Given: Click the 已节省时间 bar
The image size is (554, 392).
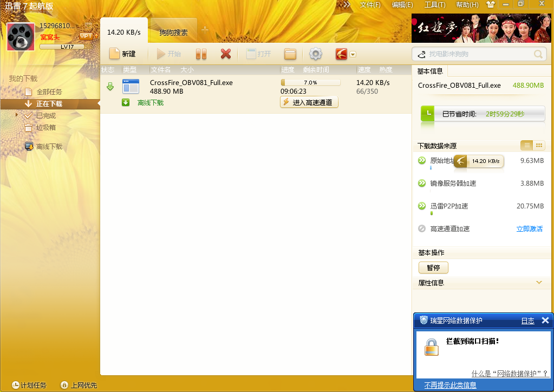Looking at the screenshot, I should click(483, 114).
